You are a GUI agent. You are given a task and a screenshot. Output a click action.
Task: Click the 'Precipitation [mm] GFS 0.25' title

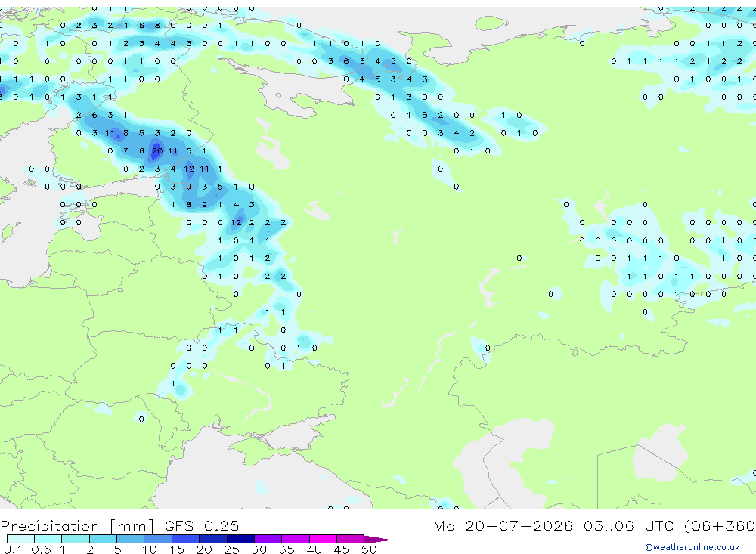coord(119,526)
